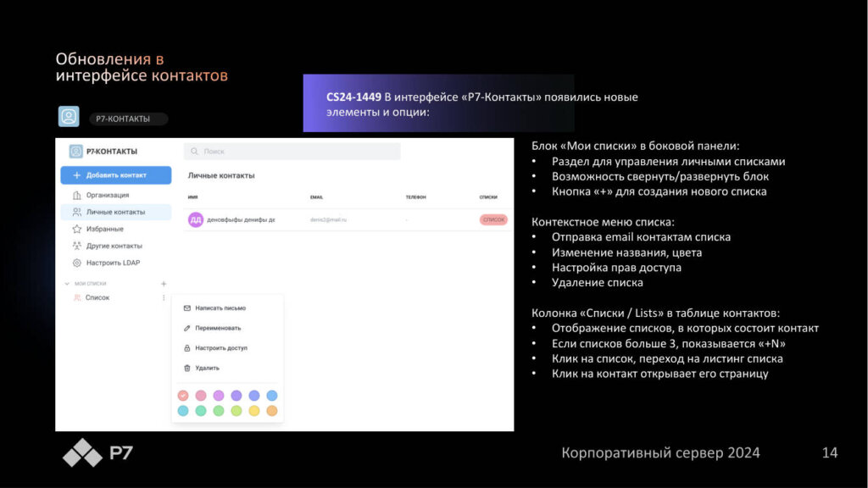Screen dimensions: 868x488
Task: Click the star icon next to Избранные
Action: tap(77, 229)
